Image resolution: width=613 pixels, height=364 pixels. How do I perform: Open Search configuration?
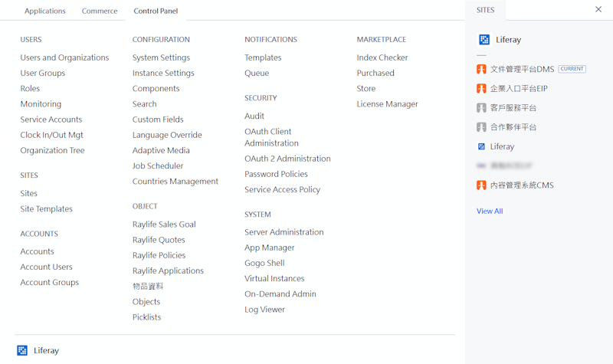pyautogui.click(x=145, y=104)
